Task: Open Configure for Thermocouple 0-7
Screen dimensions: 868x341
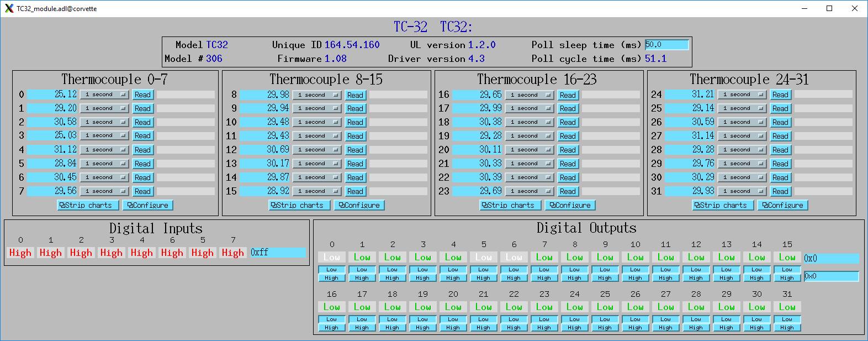Action: tap(148, 205)
